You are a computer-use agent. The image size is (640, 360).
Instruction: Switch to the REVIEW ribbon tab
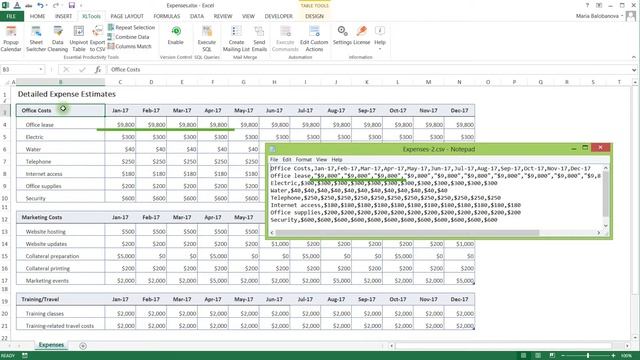[x=223, y=16]
